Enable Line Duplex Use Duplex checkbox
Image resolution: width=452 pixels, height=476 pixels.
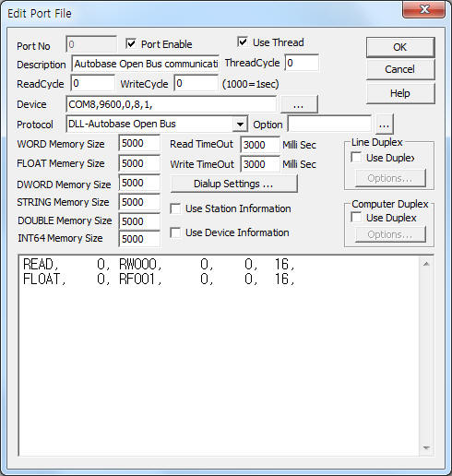tap(356, 158)
